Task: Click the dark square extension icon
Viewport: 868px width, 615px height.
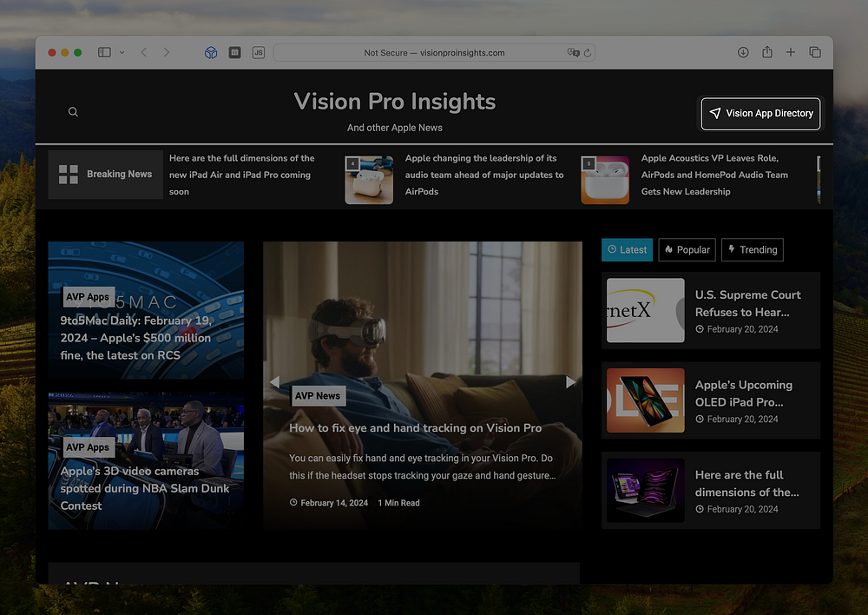Action: 234,53
